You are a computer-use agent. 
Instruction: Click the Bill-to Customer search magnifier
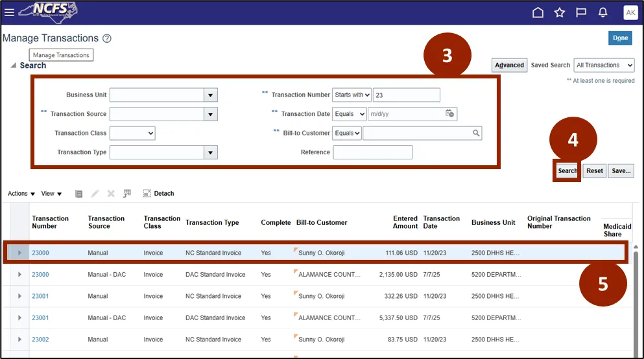[x=476, y=133]
